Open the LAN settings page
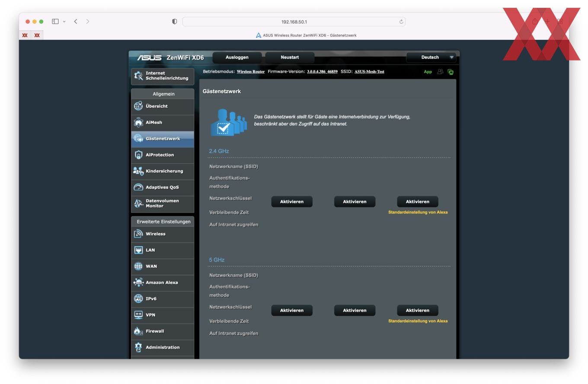 coord(163,250)
